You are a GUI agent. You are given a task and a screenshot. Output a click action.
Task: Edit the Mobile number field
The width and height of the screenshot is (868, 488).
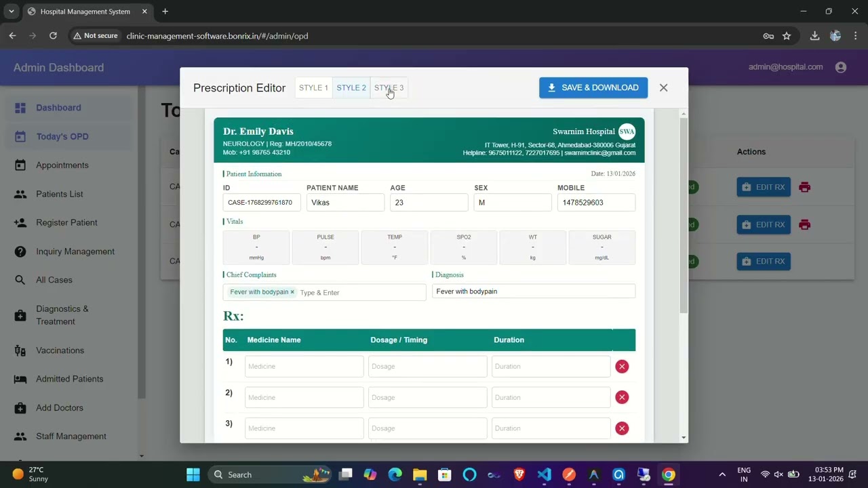(x=596, y=203)
